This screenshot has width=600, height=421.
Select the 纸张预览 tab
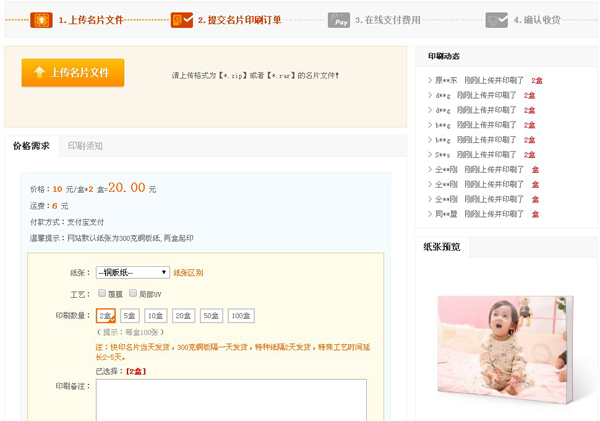pyautogui.click(x=442, y=247)
